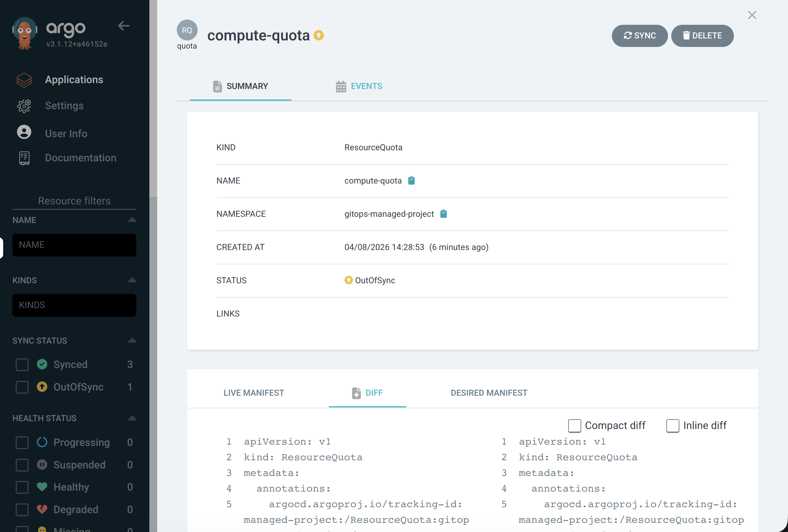Click the 'OutOfSync' status text

375,280
